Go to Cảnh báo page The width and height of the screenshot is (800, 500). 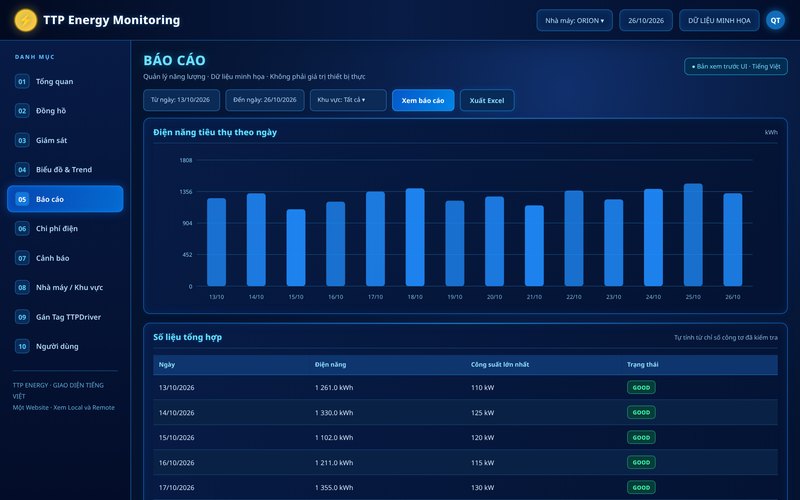(65, 258)
